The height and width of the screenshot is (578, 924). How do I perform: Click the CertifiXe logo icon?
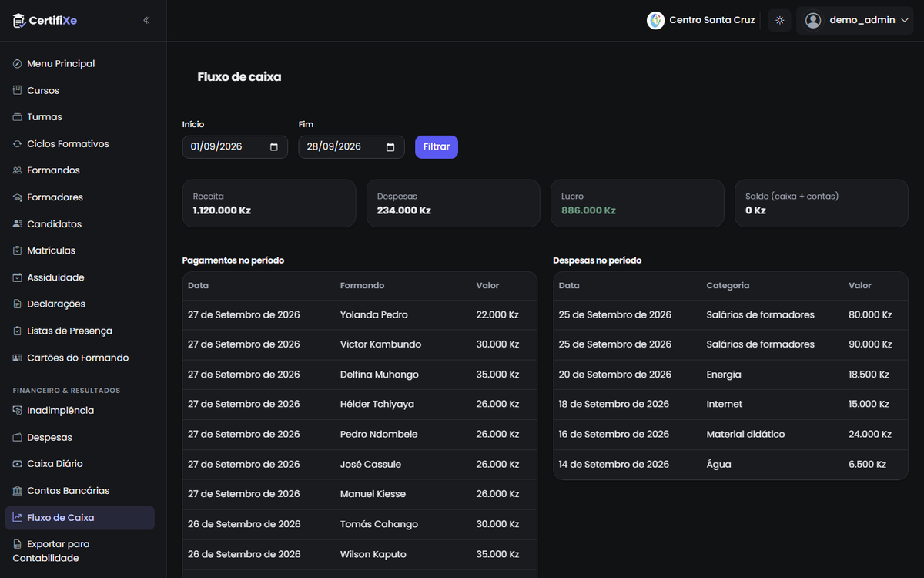click(x=19, y=21)
